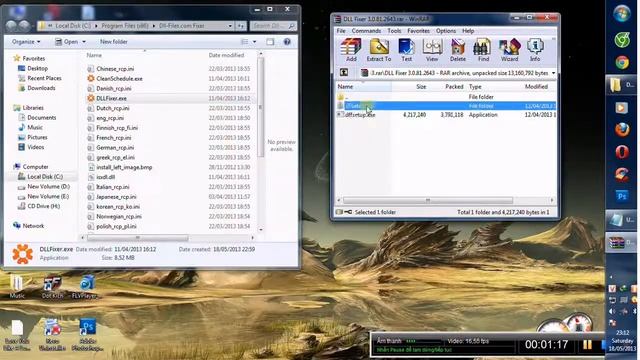Open Google Chrome from the taskbar
Image resolution: width=640 pixels, height=360 pixels.
[622, 62]
